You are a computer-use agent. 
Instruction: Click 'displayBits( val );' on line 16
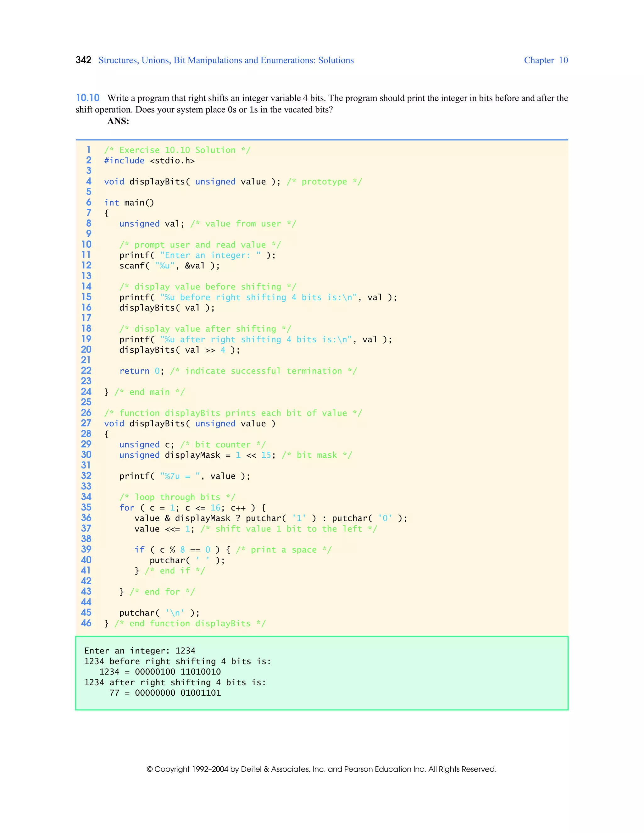tap(167, 308)
